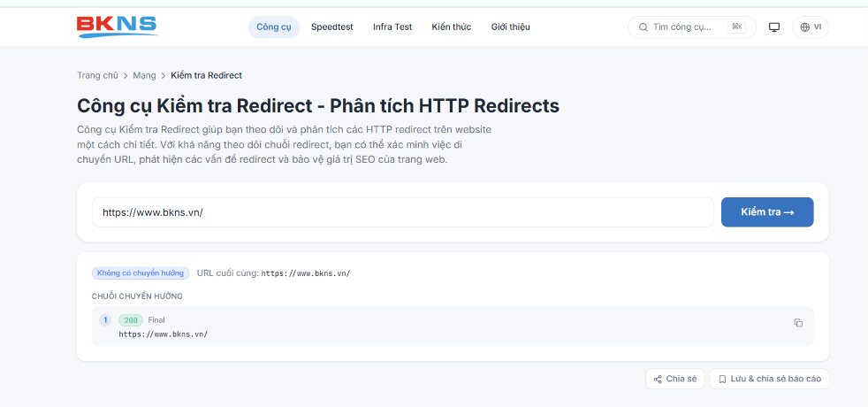This screenshot has width=868, height=407.
Task: Go to Speedtest page
Action: pos(332,27)
